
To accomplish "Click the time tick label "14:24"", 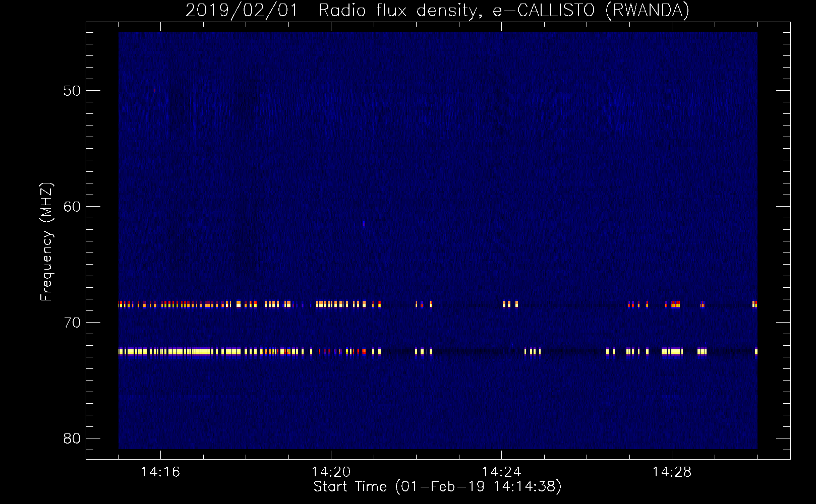I will point(501,472).
